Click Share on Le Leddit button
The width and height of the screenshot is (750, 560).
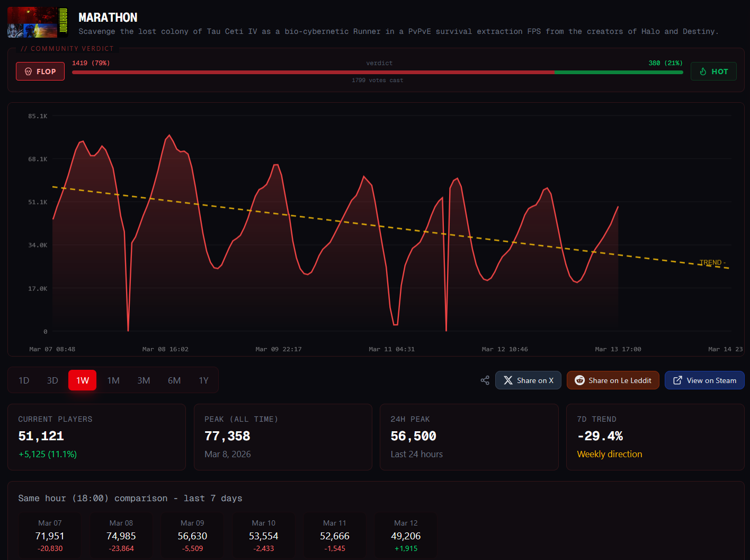pos(613,380)
